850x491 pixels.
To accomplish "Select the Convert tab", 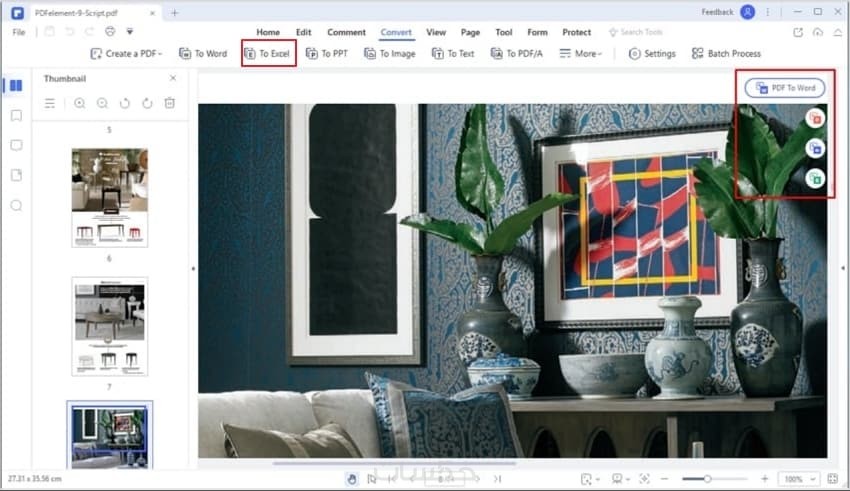I will pyautogui.click(x=396, y=32).
